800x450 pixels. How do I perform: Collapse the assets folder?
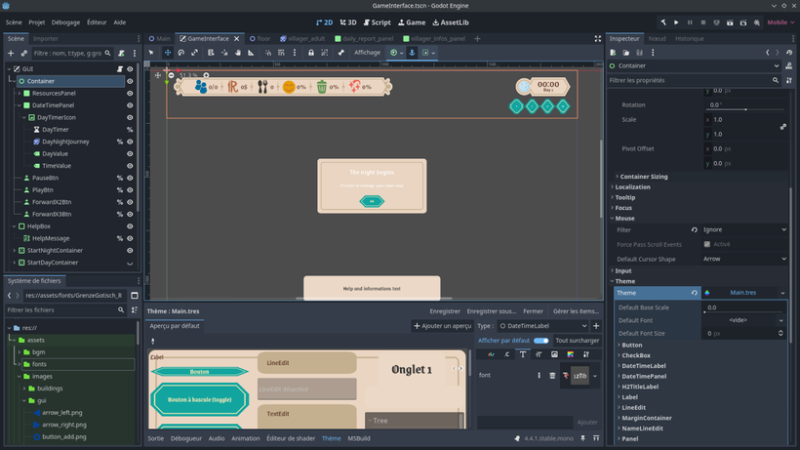[x=14, y=340]
